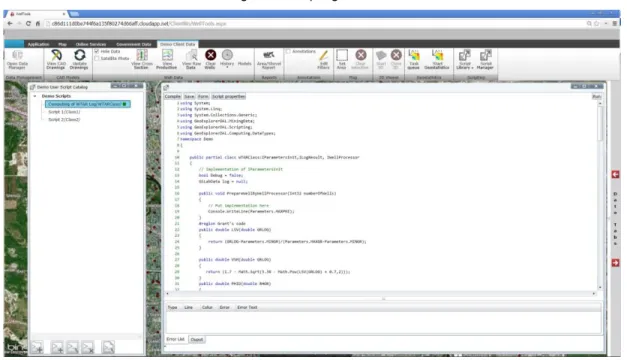The width and height of the screenshot is (627, 360).
Task: Open the Script Library dropdown
Action: pyautogui.click(x=465, y=59)
